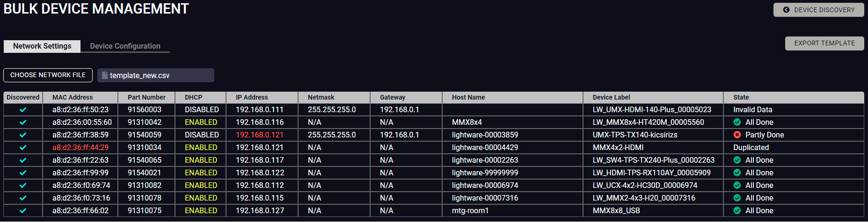Click part number 91310075
This screenshot has width=868, height=223.
145,210
